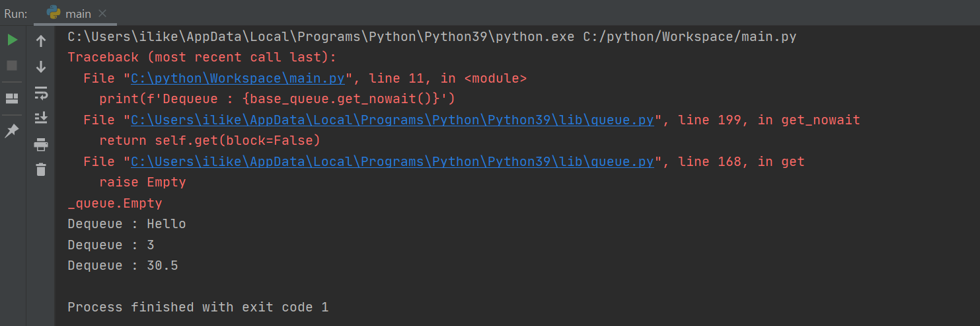This screenshot has width=980, height=326.
Task: Toggle scroll to end of output
Action: (41, 118)
